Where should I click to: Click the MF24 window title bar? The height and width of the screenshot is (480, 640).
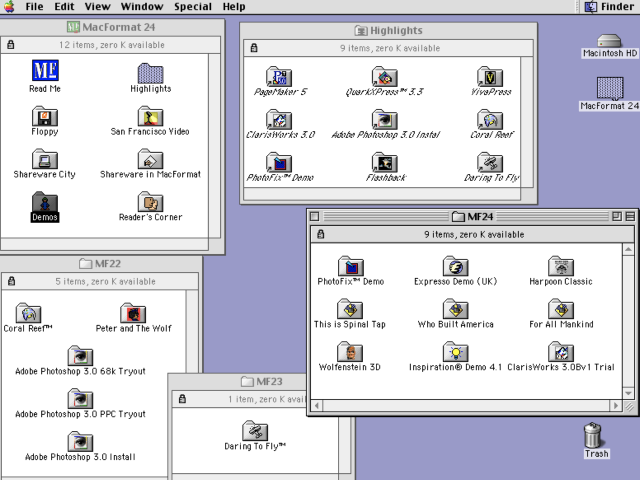point(473,216)
